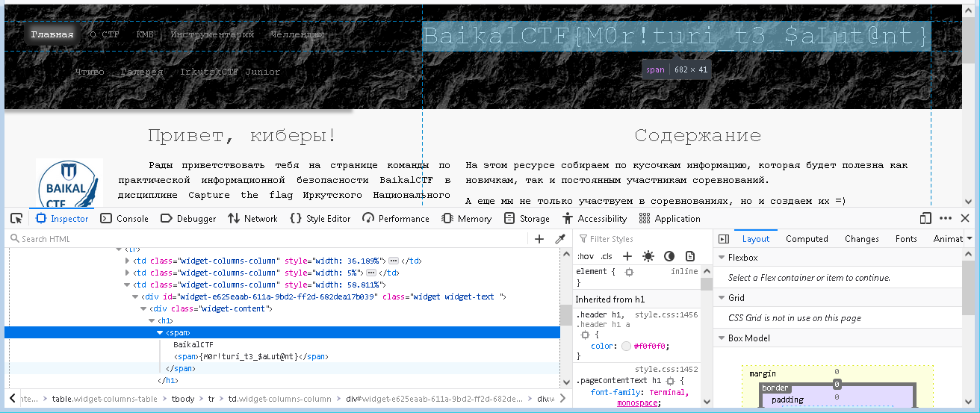Open the devtools three-dot options menu

[946, 218]
